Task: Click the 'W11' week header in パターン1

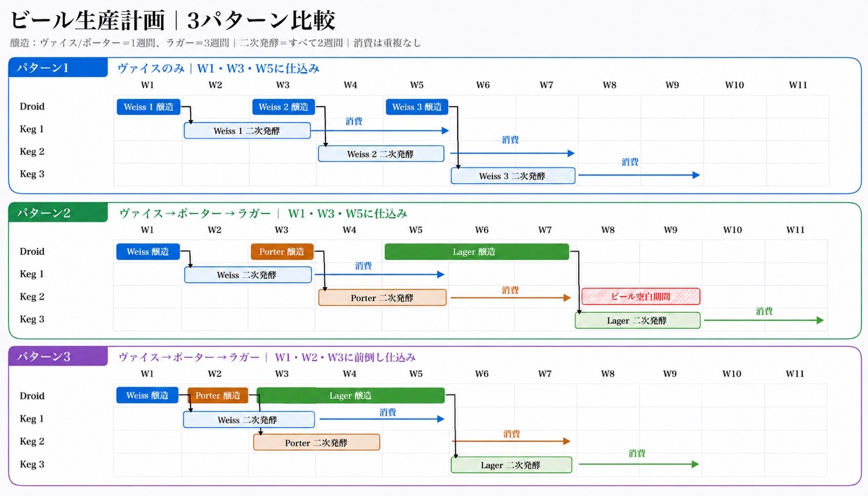Action: (798, 85)
